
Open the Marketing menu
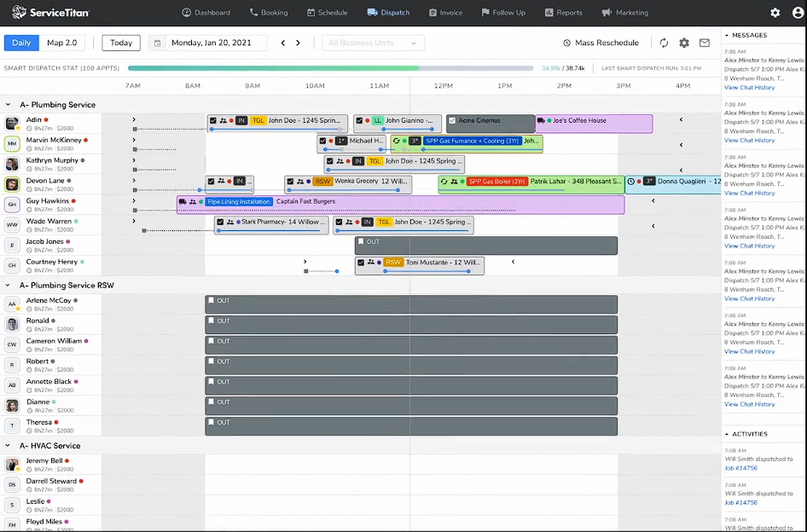point(624,12)
